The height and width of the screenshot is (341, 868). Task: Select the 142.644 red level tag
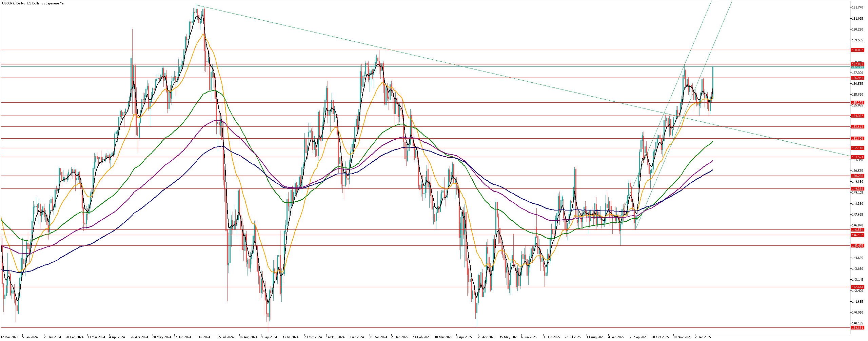[857, 287]
